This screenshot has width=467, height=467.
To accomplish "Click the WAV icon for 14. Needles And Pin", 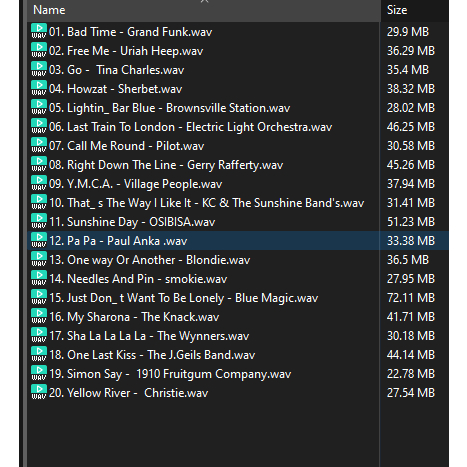I will pyautogui.click(x=39, y=278).
